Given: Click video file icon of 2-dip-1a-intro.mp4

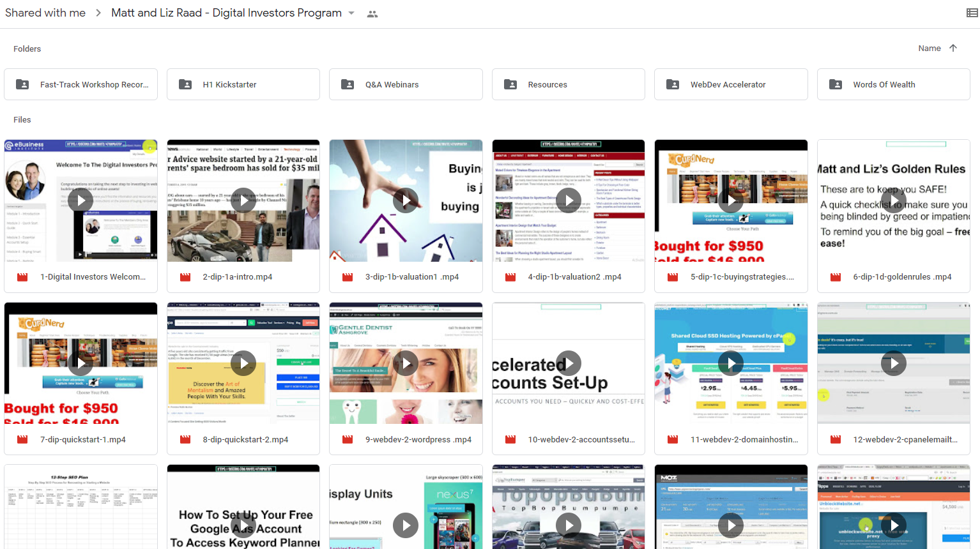Looking at the screenshot, I should tap(185, 277).
